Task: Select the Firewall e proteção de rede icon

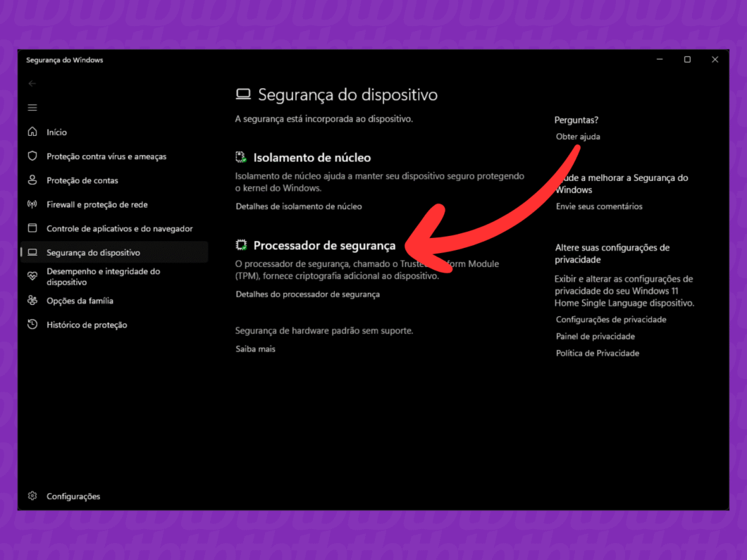Action: (x=32, y=204)
